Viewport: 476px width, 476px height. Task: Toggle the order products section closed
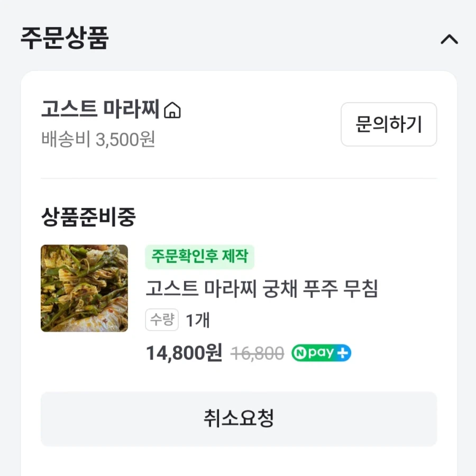[449, 39]
